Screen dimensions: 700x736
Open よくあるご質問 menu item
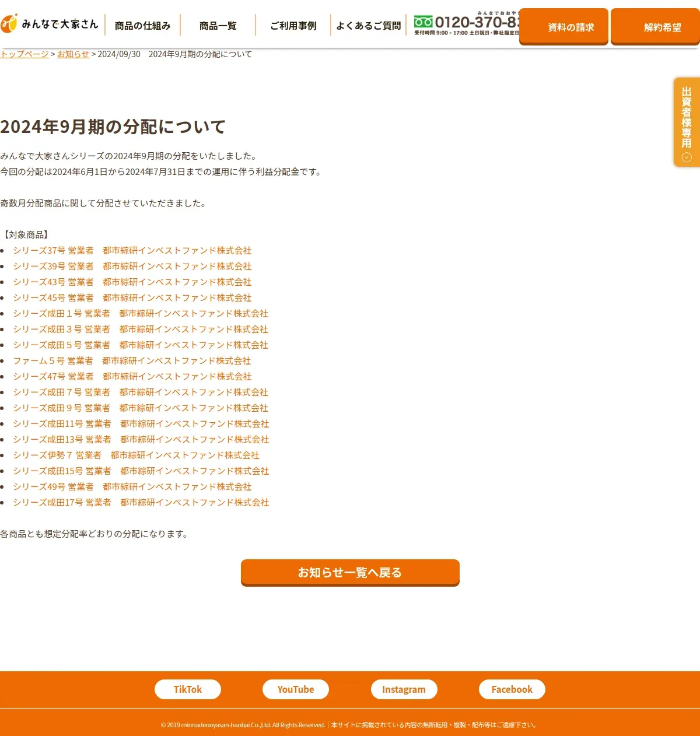click(369, 26)
